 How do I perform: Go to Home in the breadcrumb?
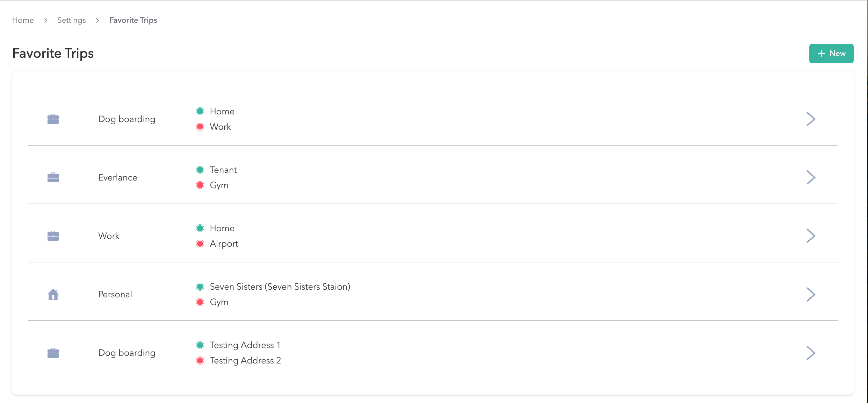coord(23,20)
